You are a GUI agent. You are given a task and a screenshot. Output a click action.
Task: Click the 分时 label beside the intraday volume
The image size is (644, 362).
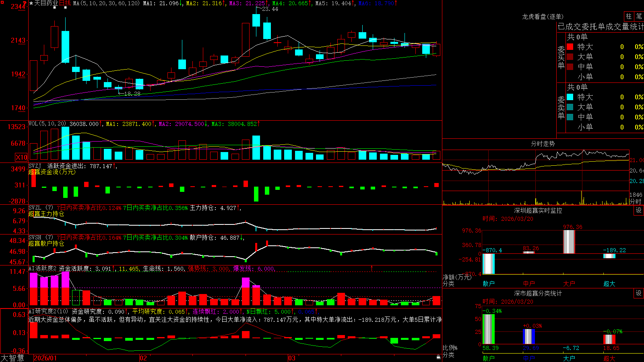(635, 201)
